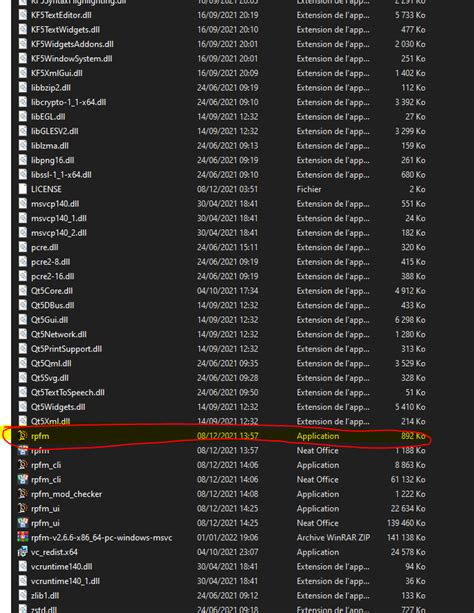Select the file name rpfm-v2.6.6-x86_64-pc-windows-msvc
The width and height of the screenshot is (474, 613).
pos(101,538)
